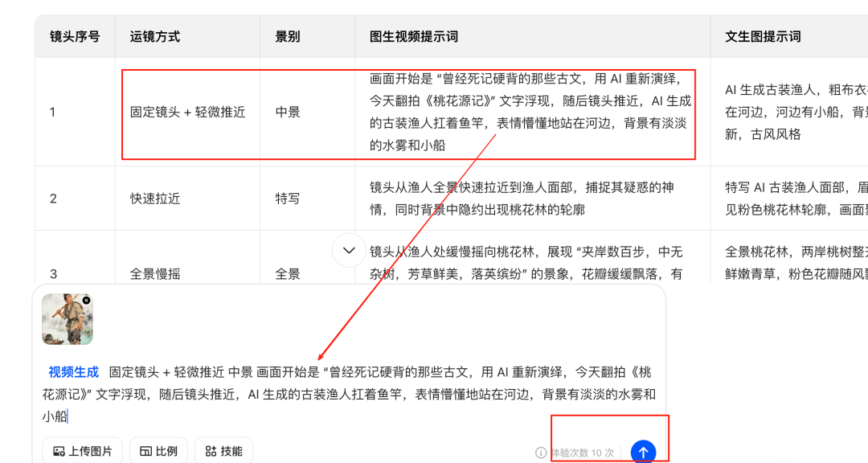This screenshot has width=868, height=463.
Task: Click the info icon beside 体验次数
Action: coord(541,453)
